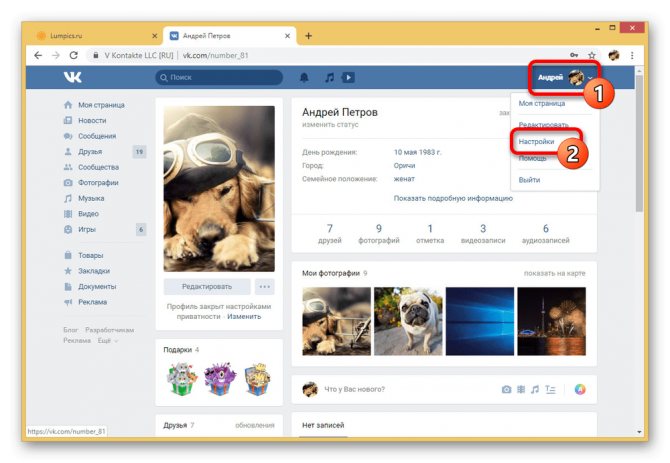Click the browser back arrow
Image resolution: width=670 pixels, height=463 pixels.
[38, 55]
